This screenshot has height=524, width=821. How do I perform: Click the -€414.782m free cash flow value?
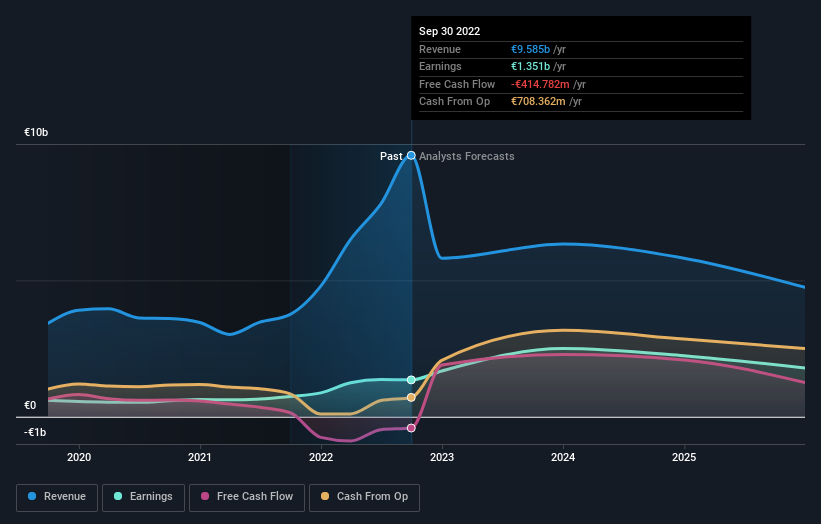pos(540,84)
